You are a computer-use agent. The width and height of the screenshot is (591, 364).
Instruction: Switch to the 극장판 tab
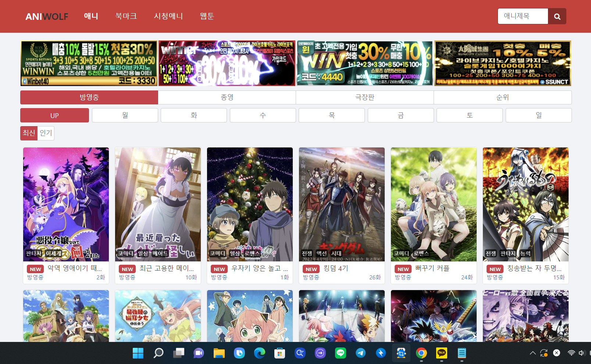click(x=365, y=97)
